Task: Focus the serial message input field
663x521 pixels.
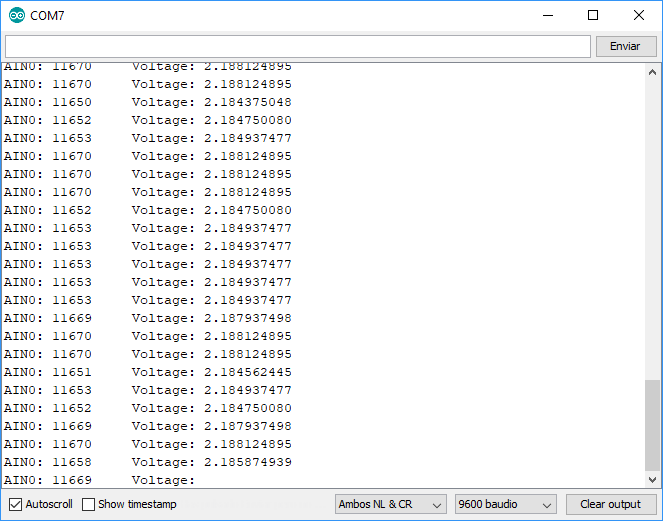Action: [298, 47]
